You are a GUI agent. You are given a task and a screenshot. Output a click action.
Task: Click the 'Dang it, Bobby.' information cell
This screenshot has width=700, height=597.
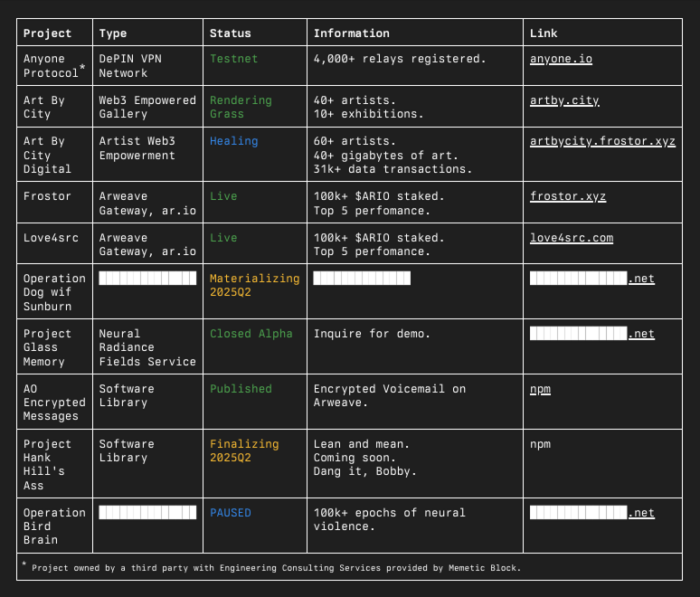tap(415, 464)
